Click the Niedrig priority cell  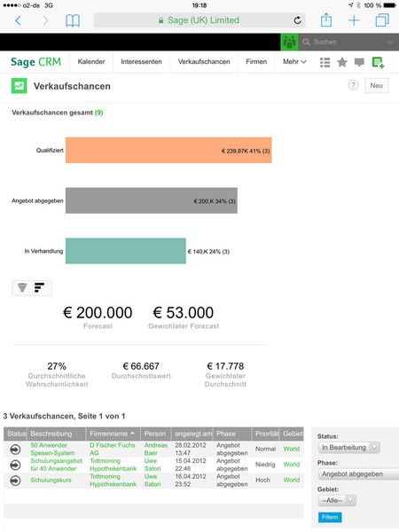[x=264, y=465]
